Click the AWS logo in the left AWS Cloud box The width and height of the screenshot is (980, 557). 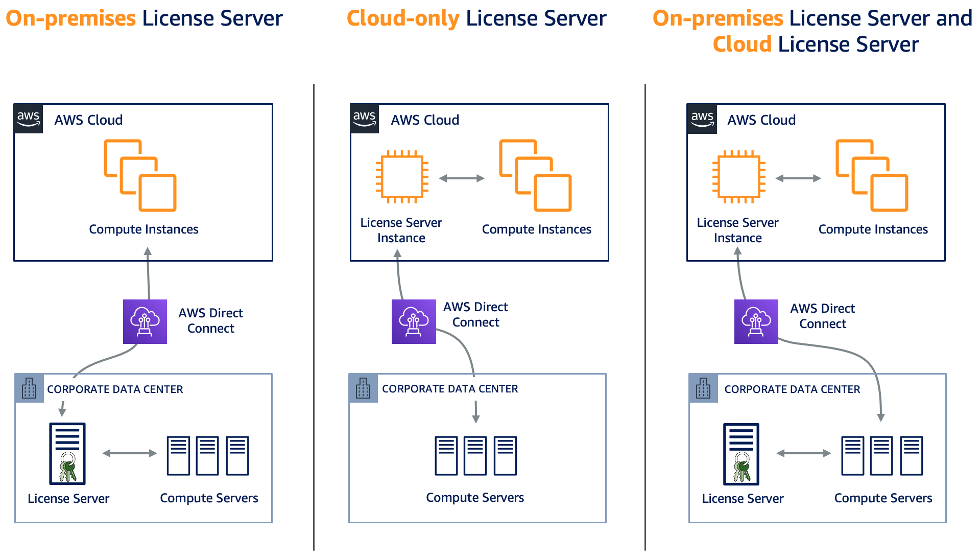click(28, 118)
